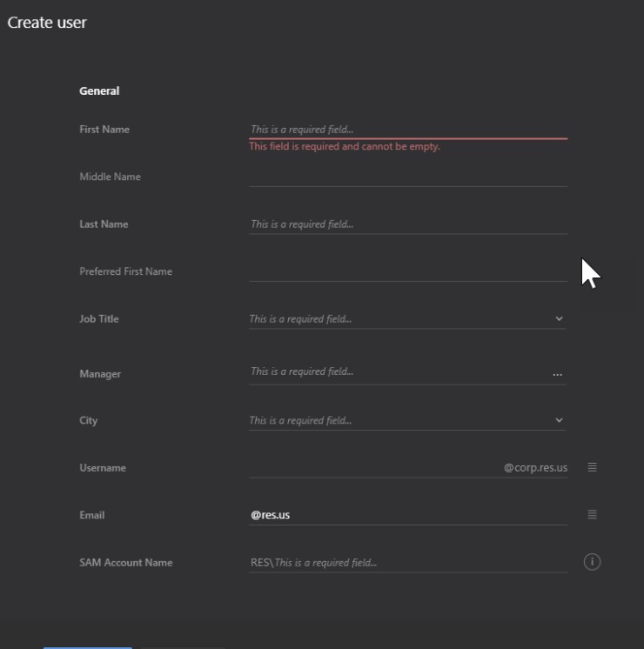Open the Manager browse ellipsis button

tap(557, 374)
